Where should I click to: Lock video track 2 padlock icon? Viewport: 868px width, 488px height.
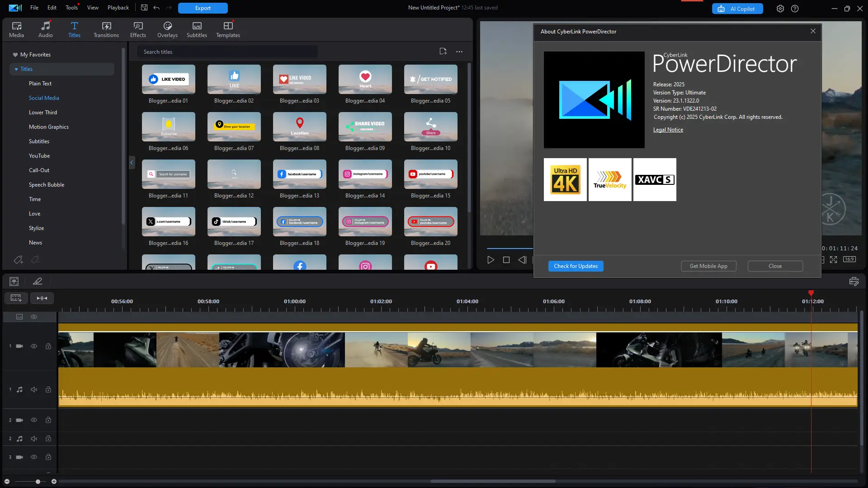coord(48,420)
